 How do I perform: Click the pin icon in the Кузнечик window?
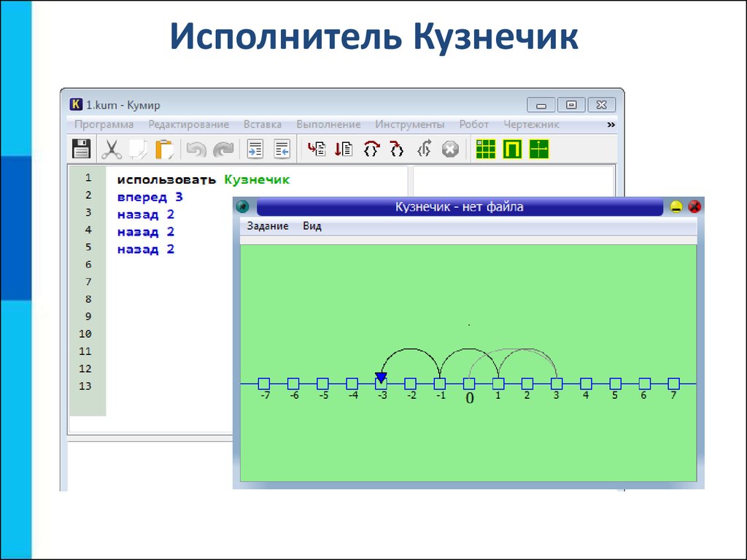pos(242,206)
